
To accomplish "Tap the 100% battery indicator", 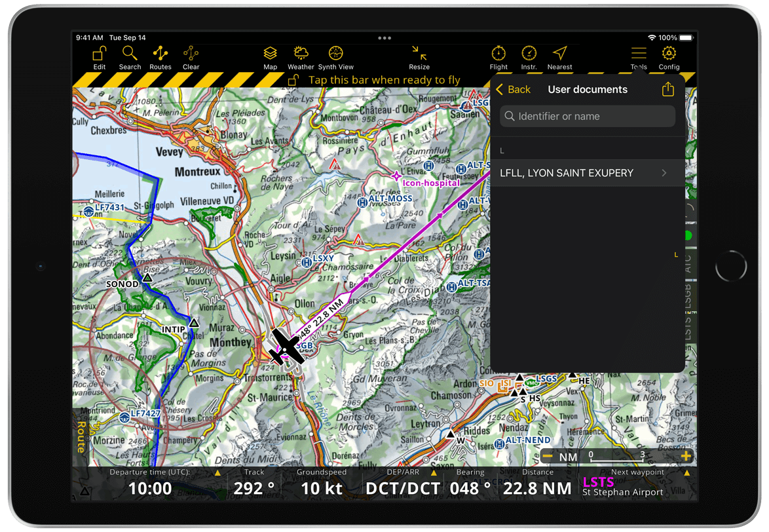I will pos(676,38).
